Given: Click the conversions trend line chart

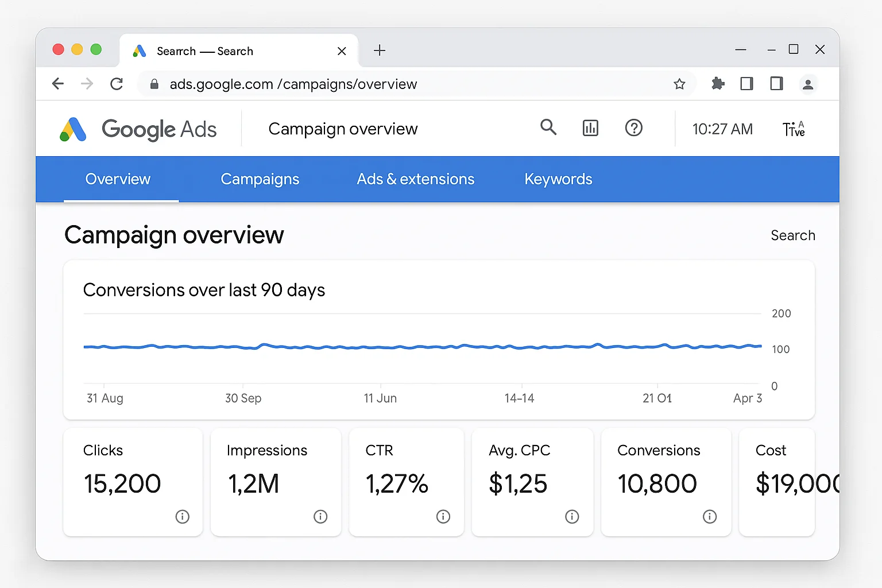Looking at the screenshot, I should (x=422, y=347).
